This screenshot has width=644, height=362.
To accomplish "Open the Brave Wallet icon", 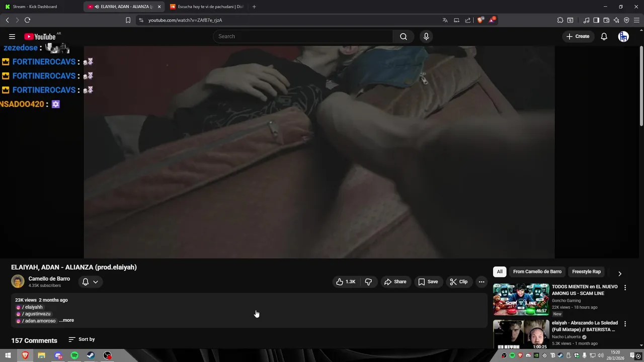I will (606, 20).
